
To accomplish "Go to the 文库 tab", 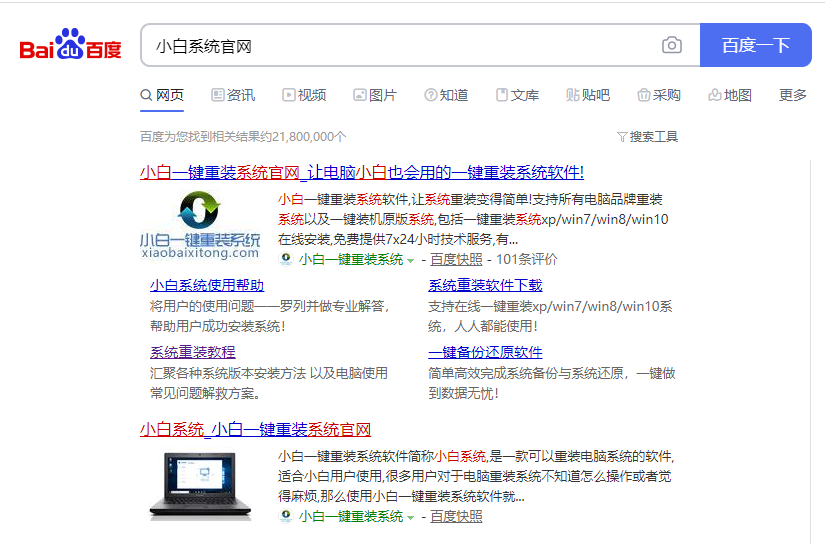I will [517, 95].
